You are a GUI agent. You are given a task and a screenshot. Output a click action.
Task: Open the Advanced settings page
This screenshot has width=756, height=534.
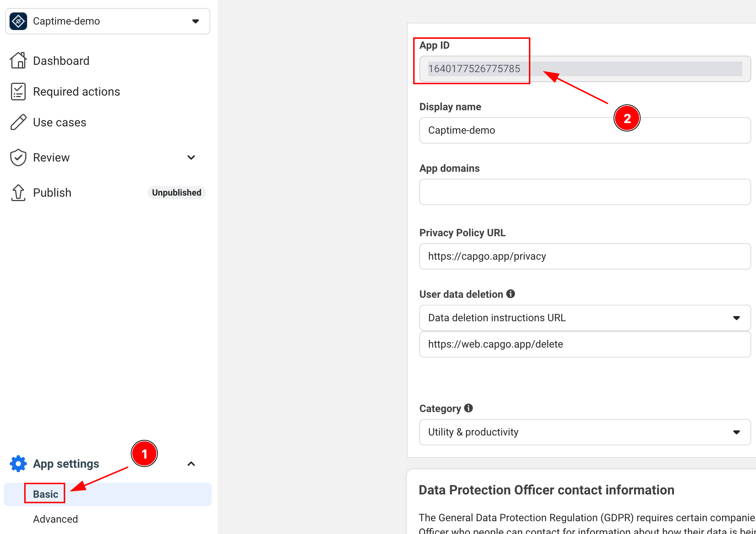[x=55, y=519]
